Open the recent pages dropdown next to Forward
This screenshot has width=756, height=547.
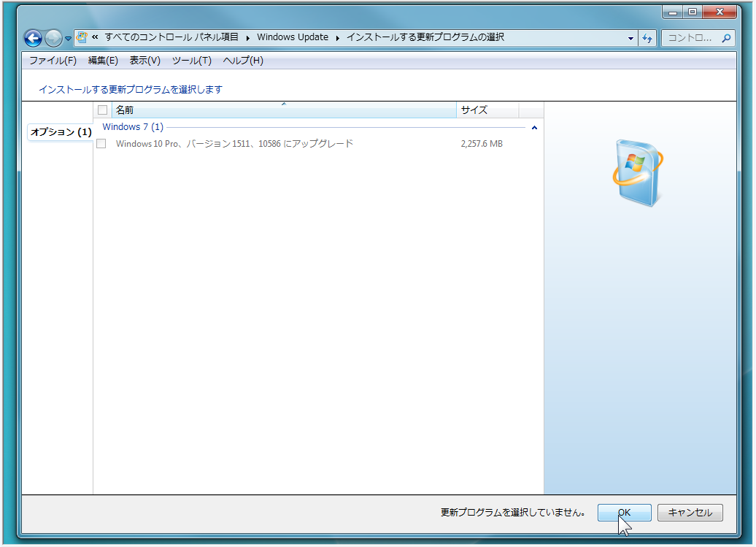[68, 39]
